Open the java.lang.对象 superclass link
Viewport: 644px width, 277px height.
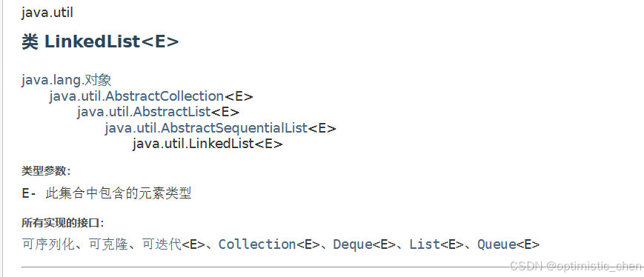coord(67,80)
